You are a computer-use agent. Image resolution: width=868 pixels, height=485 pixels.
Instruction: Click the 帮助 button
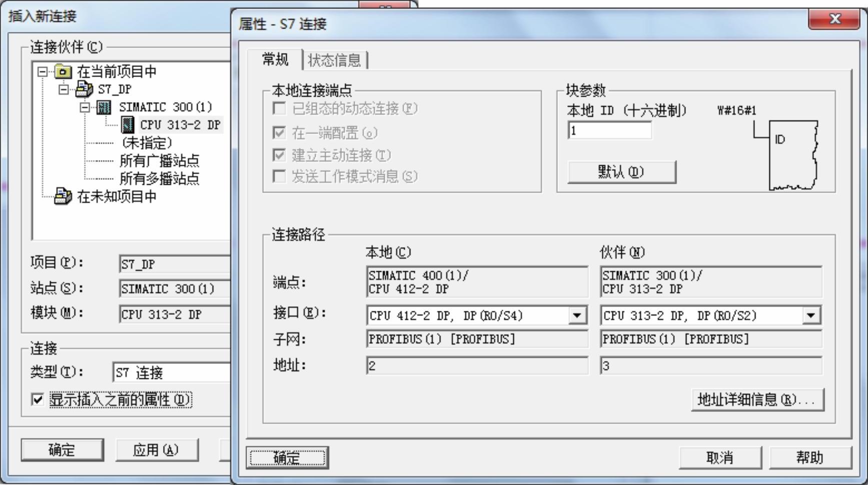pyautogui.click(x=810, y=457)
